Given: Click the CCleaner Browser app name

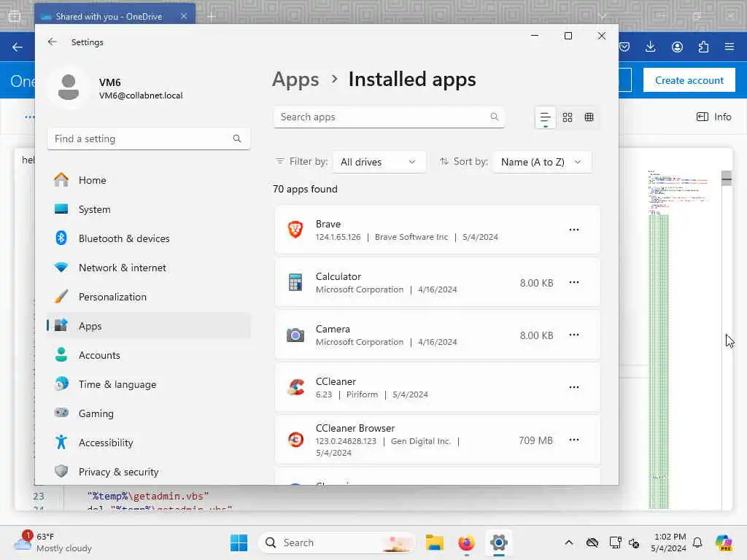Looking at the screenshot, I should click(x=355, y=428).
